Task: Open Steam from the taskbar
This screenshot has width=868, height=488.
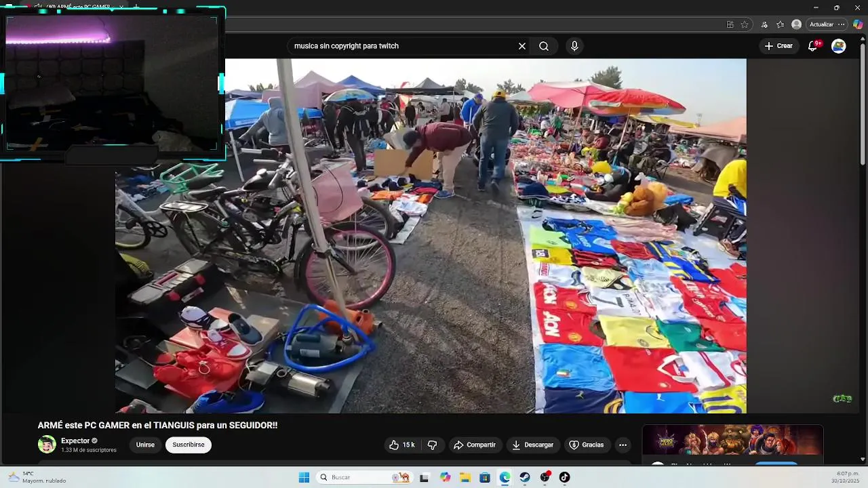Action: 525,477
